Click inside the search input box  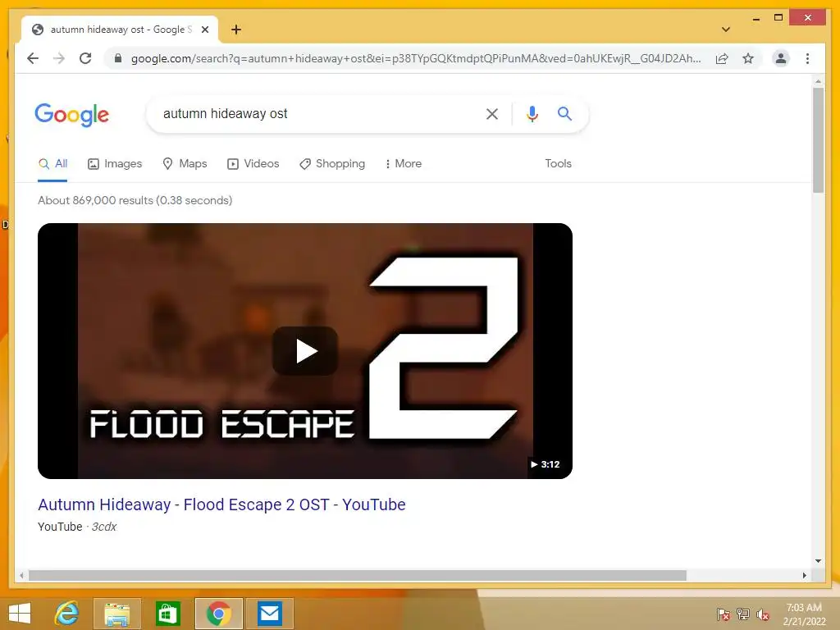(316, 113)
